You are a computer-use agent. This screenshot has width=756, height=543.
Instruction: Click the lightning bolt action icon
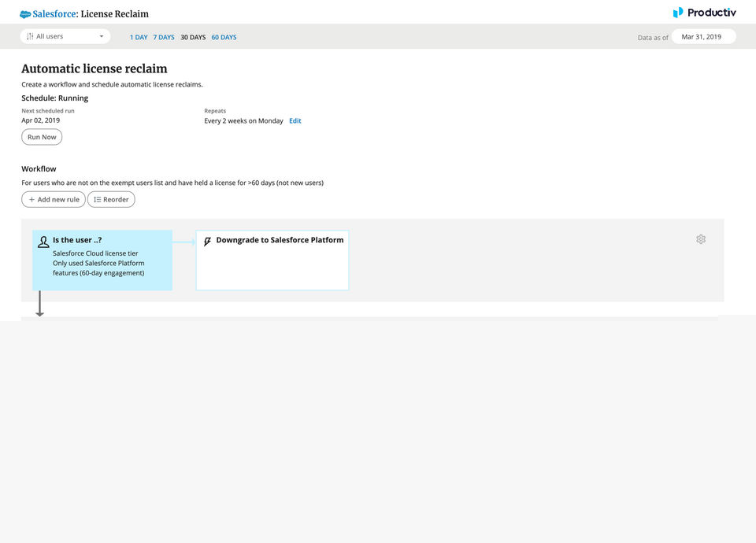(x=207, y=242)
